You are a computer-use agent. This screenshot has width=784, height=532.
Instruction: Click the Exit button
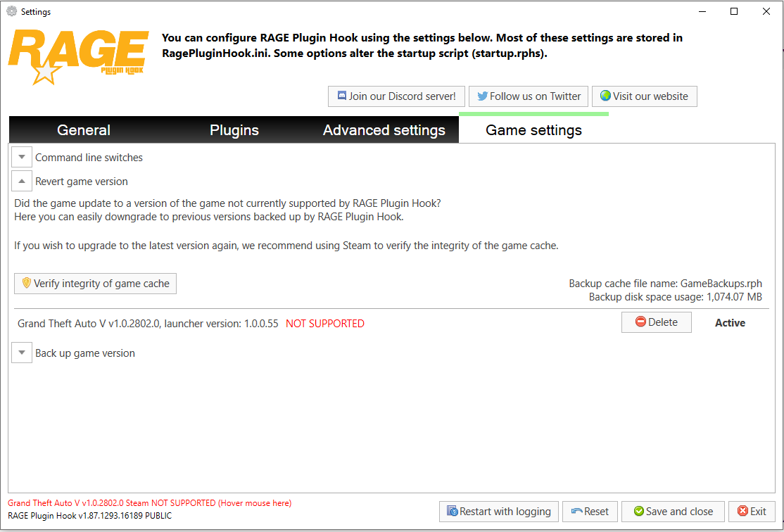coord(752,512)
